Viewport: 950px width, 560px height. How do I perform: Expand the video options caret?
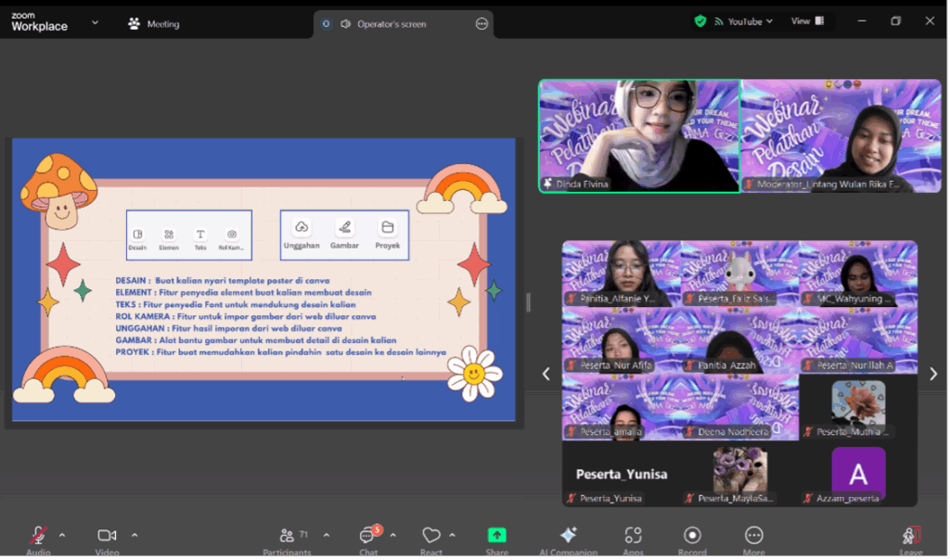pyautogui.click(x=135, y=535)
